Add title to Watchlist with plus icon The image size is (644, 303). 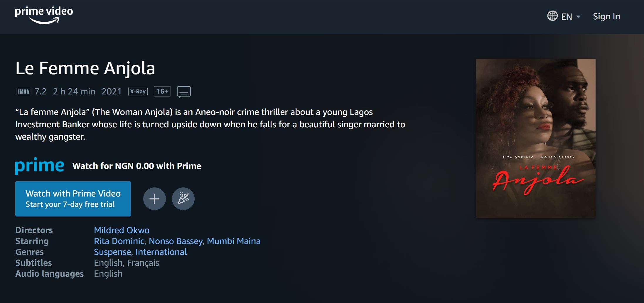point(154,199)
